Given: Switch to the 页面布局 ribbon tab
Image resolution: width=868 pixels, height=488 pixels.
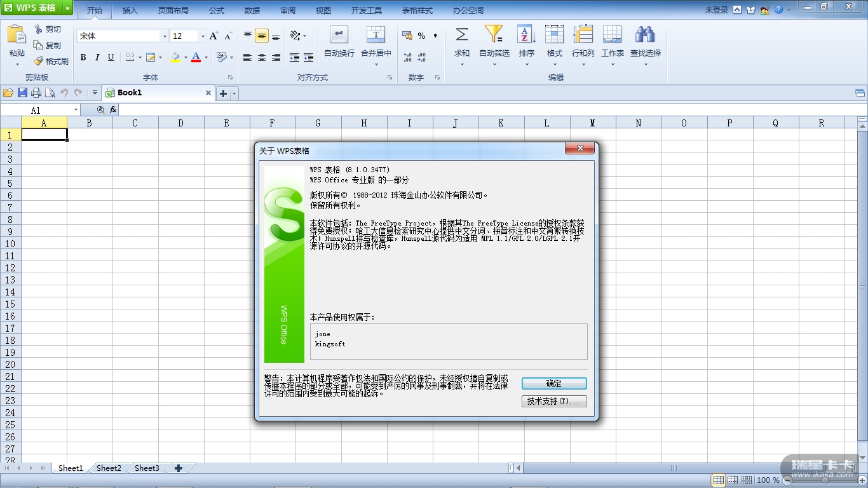Looking at the screenshot, I should point(173,10).
